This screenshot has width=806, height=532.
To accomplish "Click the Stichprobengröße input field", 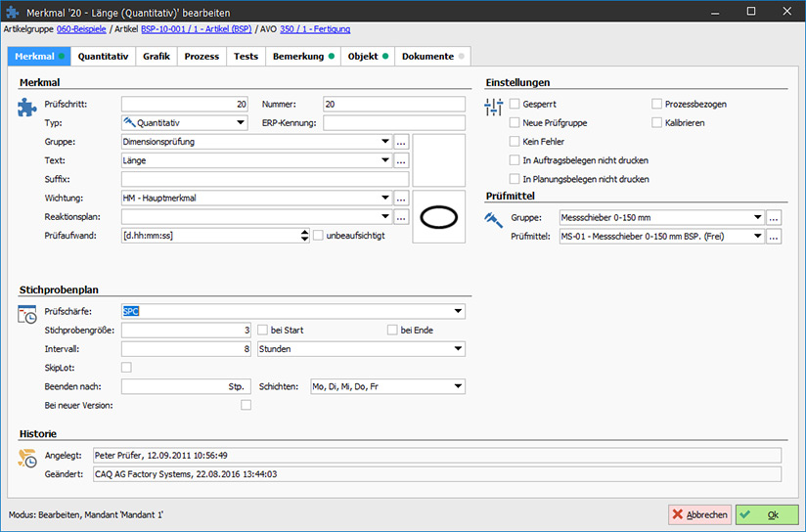I will pyautogui.click(x=186, y=330).
